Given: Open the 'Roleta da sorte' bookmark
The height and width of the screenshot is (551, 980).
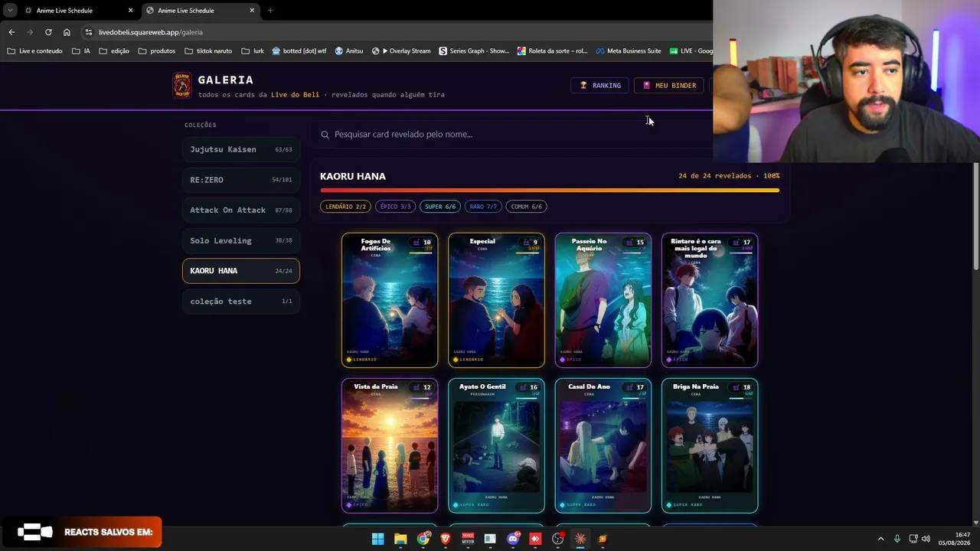Looking at the screenshot, I should (553, 51).
